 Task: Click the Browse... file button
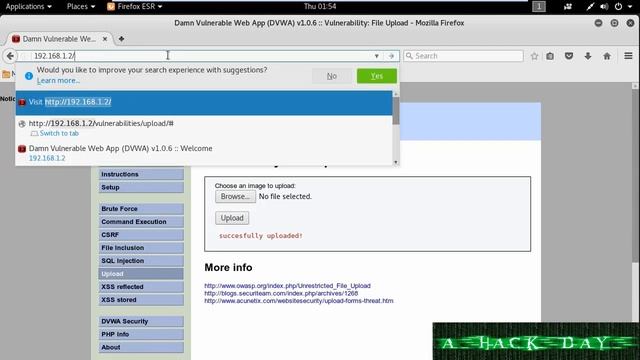[x=236, y=196]
